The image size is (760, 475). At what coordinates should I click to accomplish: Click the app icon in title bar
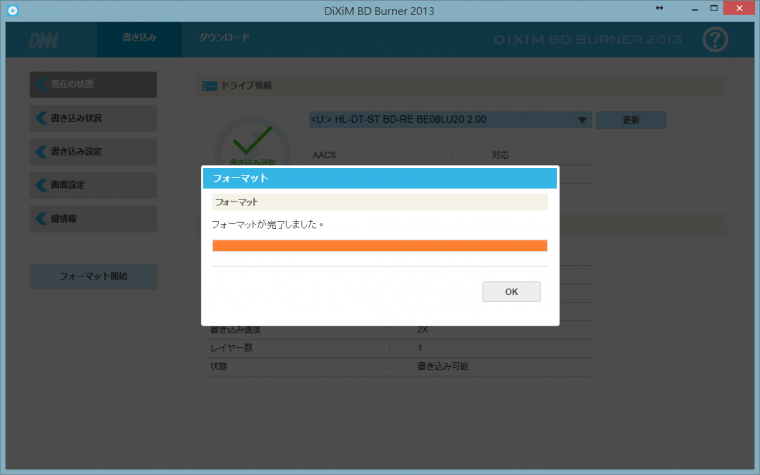click(x=12, y=8)
